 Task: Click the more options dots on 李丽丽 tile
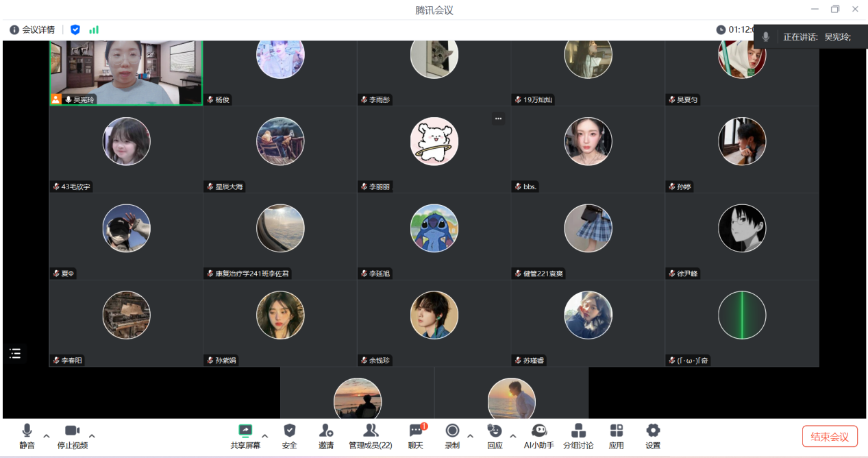point(498,119)
